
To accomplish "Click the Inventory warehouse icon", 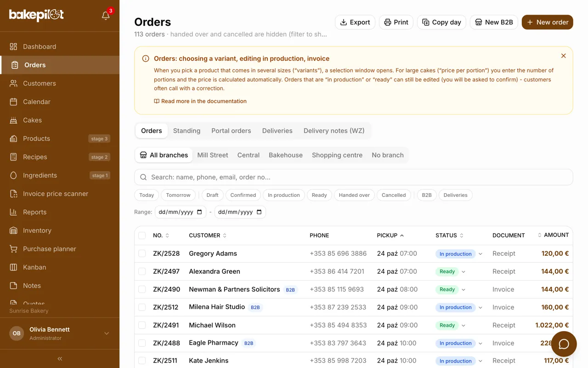I will tap(14, 230).
